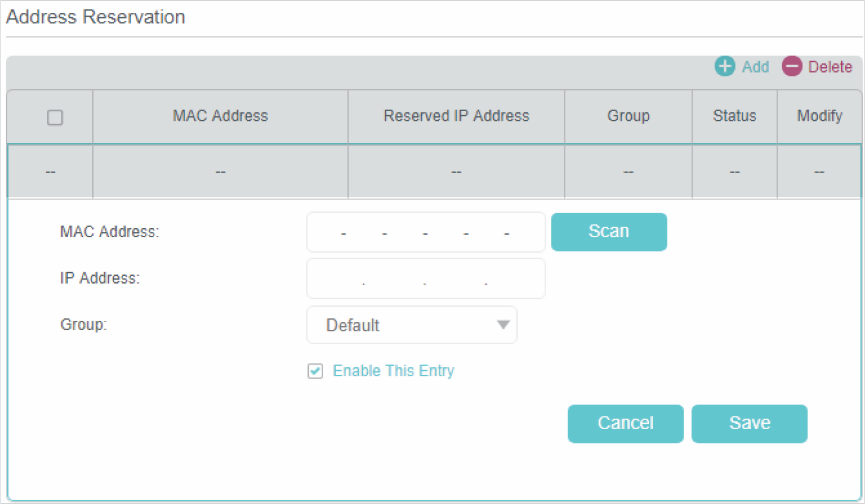Click into the IP Address input field

pos(425,278)
